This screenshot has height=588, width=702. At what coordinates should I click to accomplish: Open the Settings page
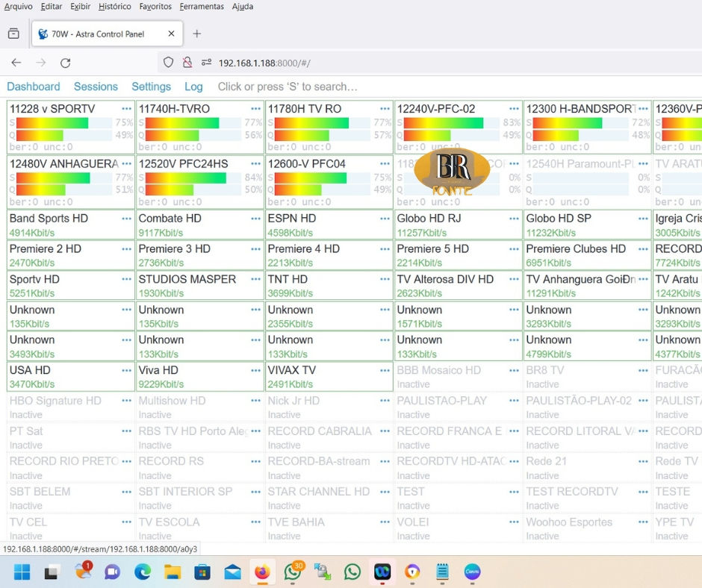point(152,87)
